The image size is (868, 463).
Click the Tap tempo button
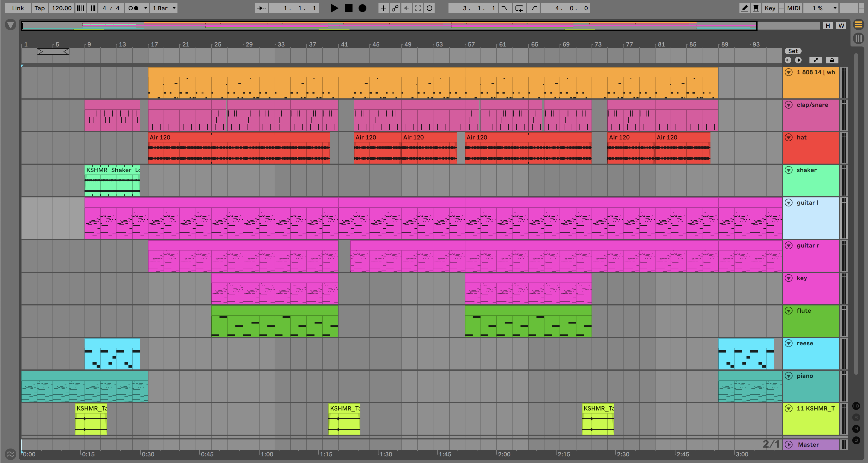click(40, 8)
